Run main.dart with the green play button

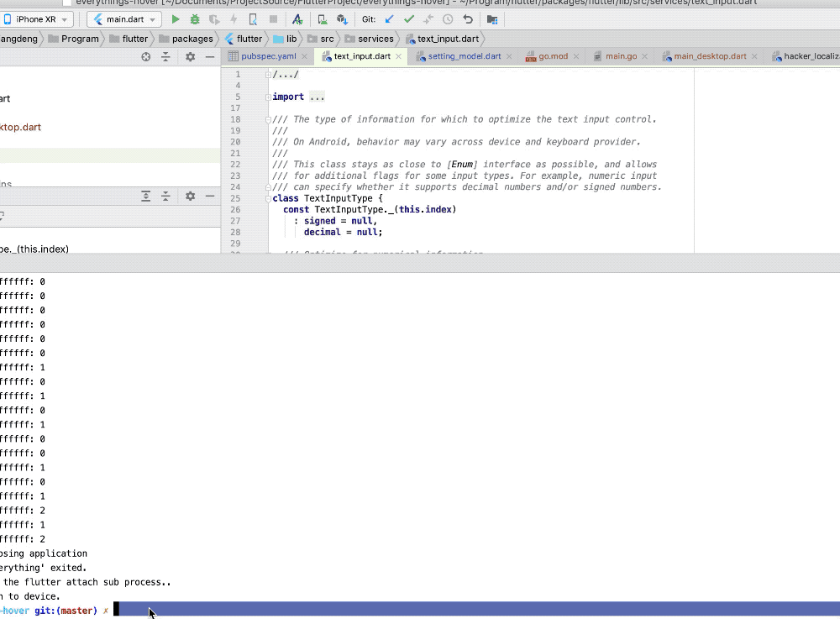[176, 19]
